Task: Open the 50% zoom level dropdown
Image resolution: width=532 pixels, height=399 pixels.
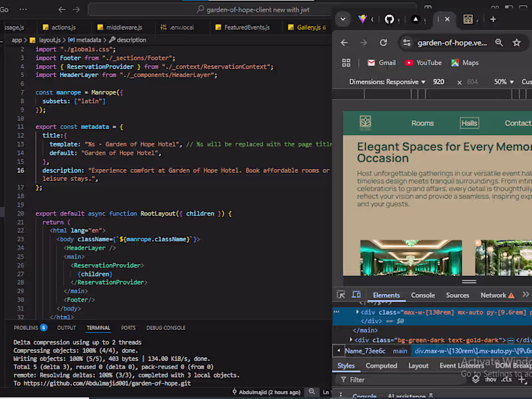Action: click(x=502, y=82)
